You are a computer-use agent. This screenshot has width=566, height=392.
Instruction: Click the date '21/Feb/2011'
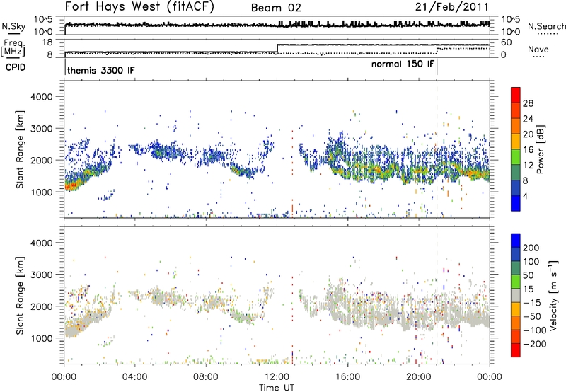coord(451,7)
